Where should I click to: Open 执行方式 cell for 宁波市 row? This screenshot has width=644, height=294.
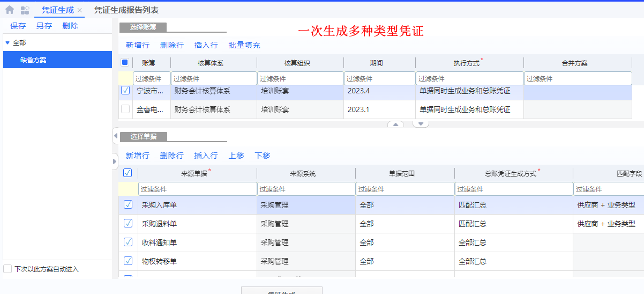[469, 91]
